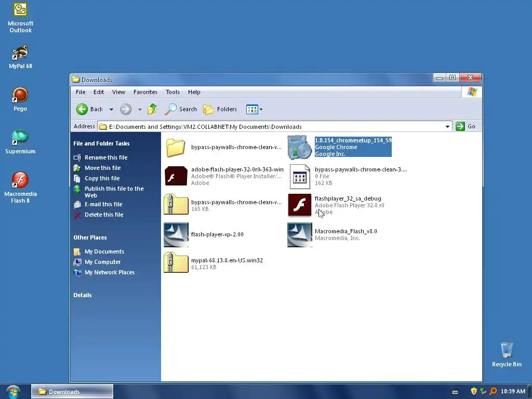Expand the Details section header
Screen dimensions: 532x399
(83, 295)
